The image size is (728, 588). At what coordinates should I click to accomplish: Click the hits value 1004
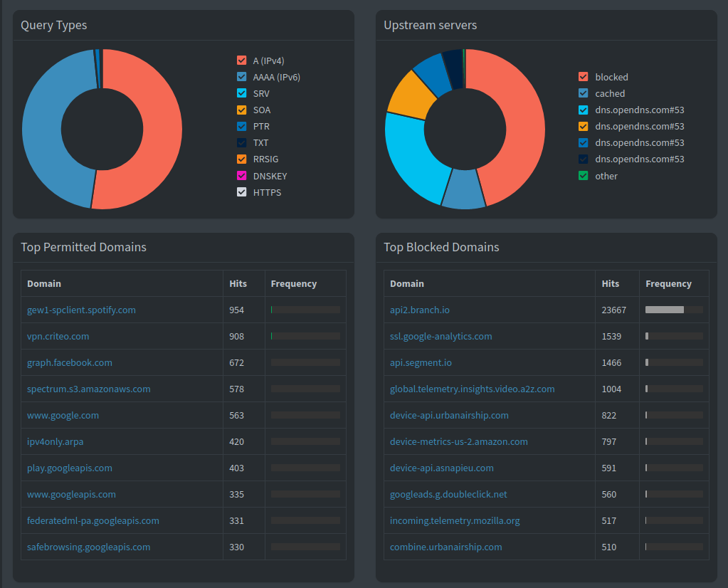coord(611,389)
